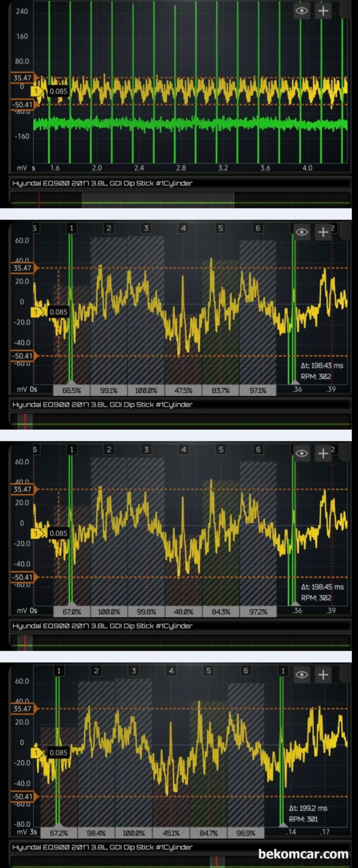Click plus icon in the Δt 198.45 ms chart

323,453
